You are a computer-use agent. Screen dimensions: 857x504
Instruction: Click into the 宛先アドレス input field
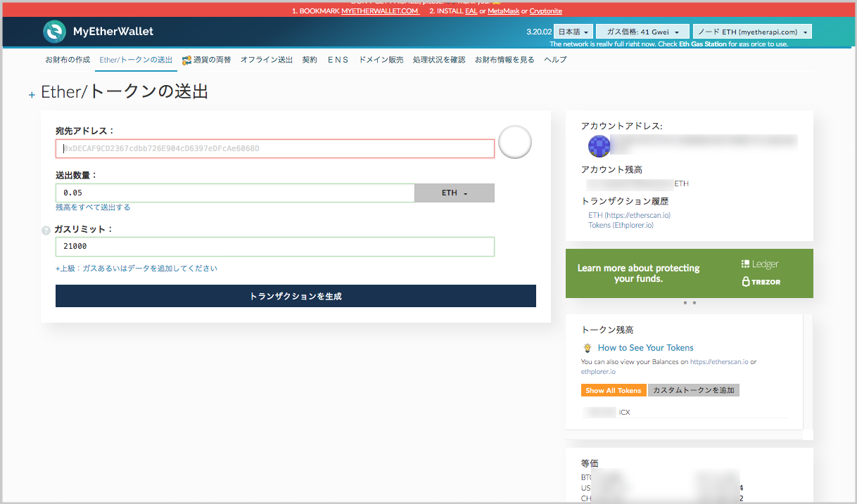coord(274,149)
